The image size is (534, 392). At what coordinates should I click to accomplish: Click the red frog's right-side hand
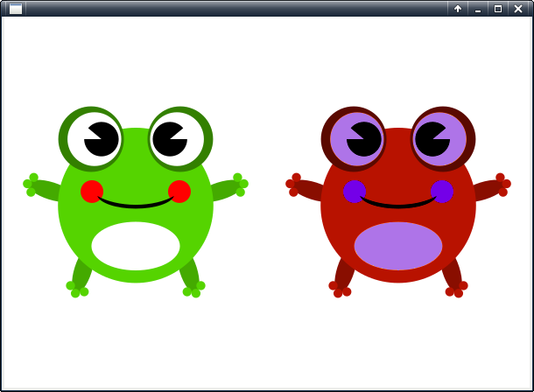click(502, 184)
